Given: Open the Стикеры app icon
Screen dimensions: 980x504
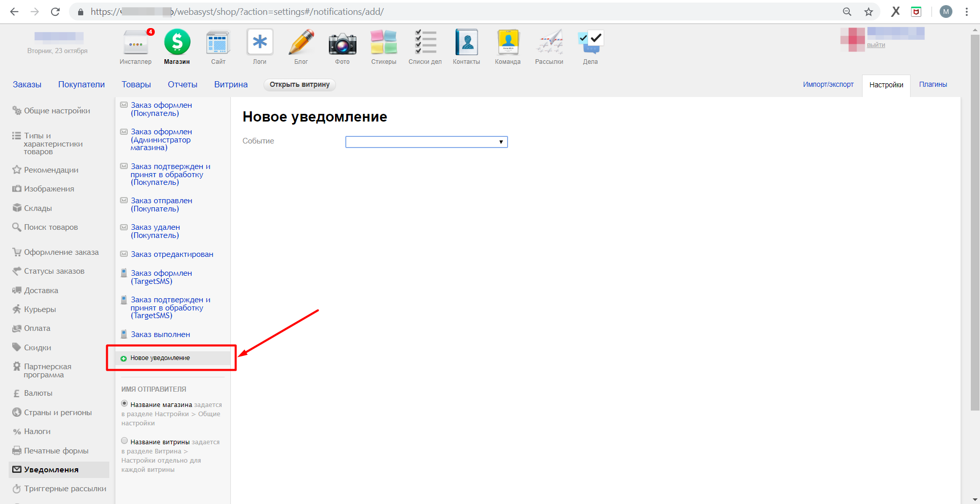Looking at the screenshot, I should pos(384,42).
